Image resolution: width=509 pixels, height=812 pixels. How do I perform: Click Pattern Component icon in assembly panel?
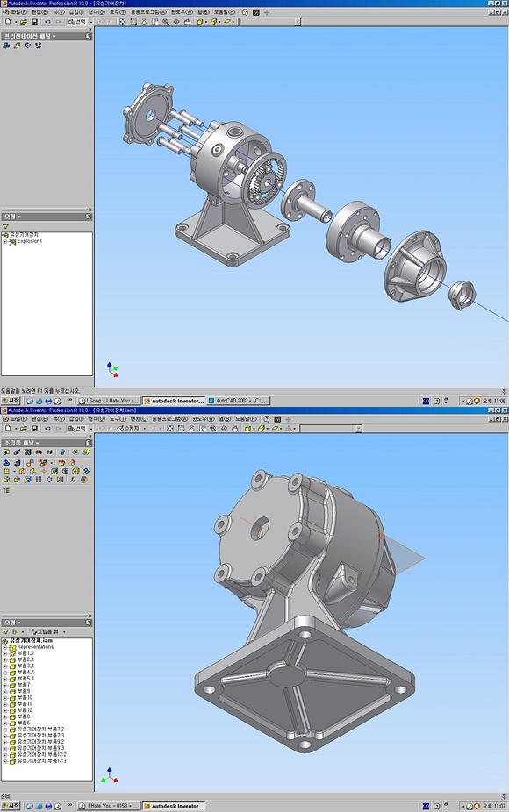pyautogui.click(x=28, y=452)
